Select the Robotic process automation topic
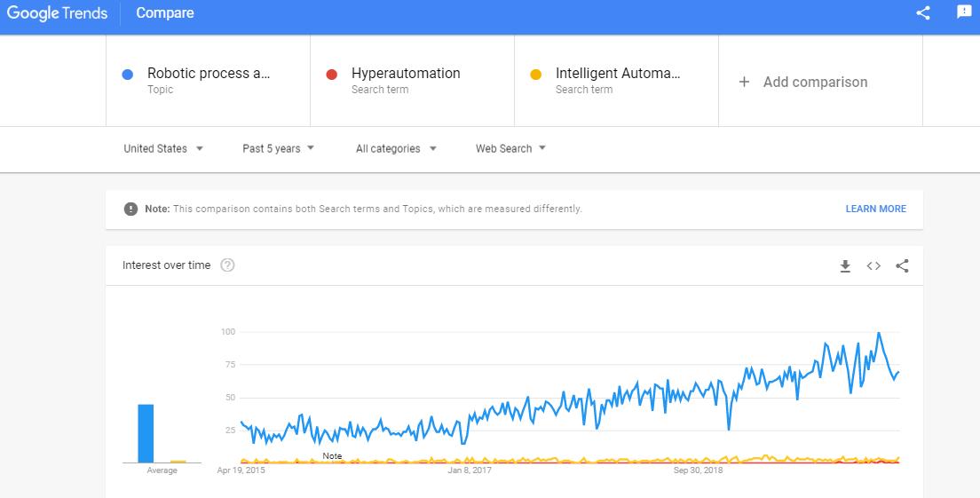The image size is (980, 498). tap(209, 74)
